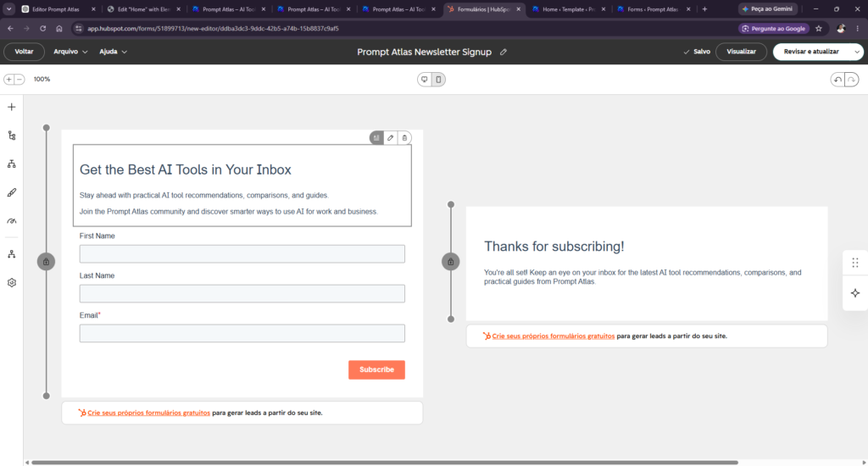Close the Formulários | HubSpot tab
The height and width of the screenshot is (466, 868).
pyautogui.click(x=519, y=8)
